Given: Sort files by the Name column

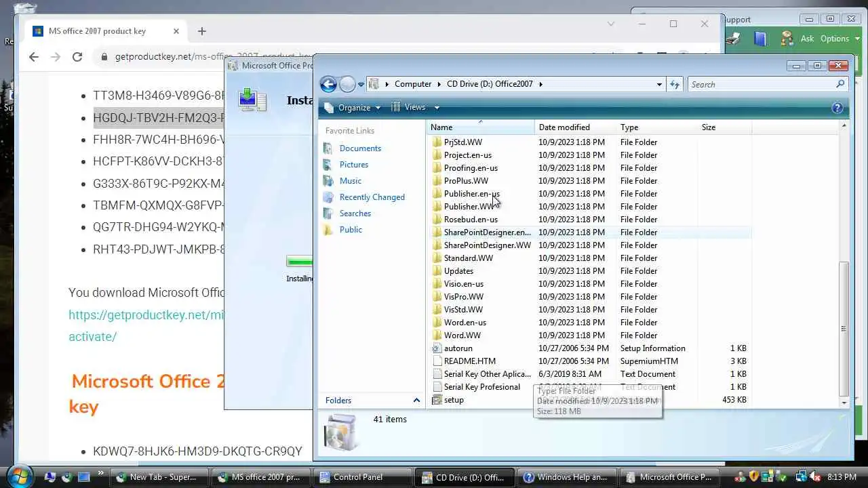Looking at the screenshot, I should click(x=481, y=127).
